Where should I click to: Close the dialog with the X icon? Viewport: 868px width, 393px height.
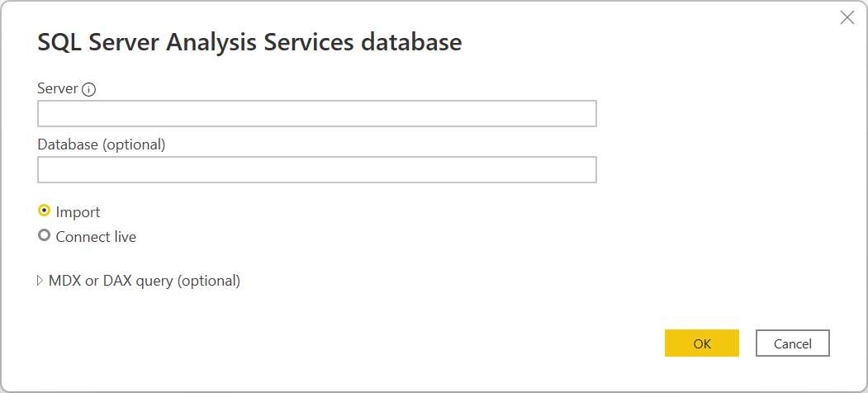847,17
